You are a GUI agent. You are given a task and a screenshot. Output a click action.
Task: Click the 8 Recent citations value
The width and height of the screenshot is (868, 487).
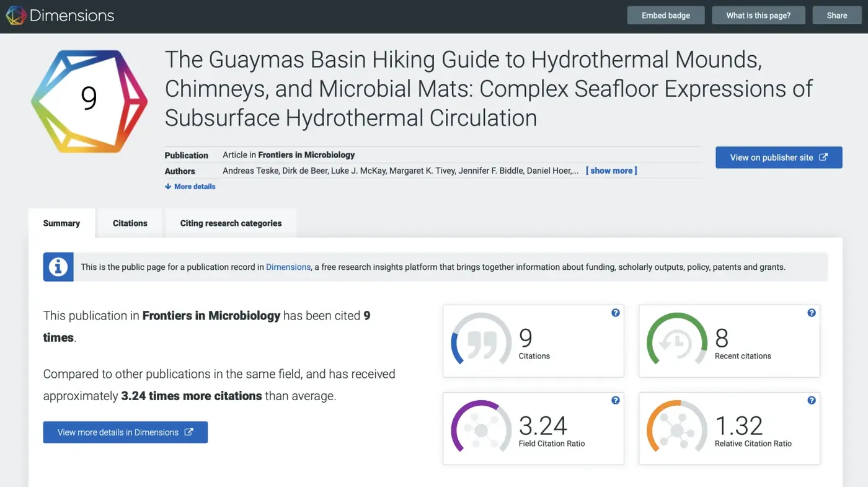[x=722, y=338]
